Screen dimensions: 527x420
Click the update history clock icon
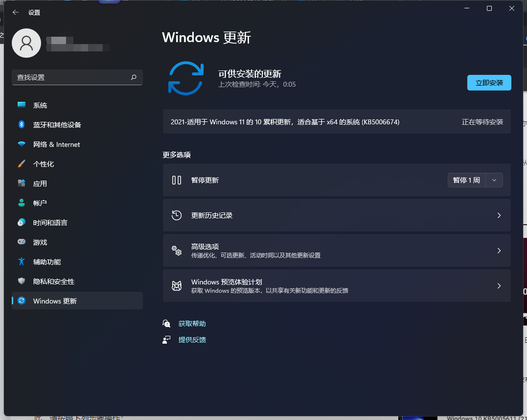pos(177,215)
